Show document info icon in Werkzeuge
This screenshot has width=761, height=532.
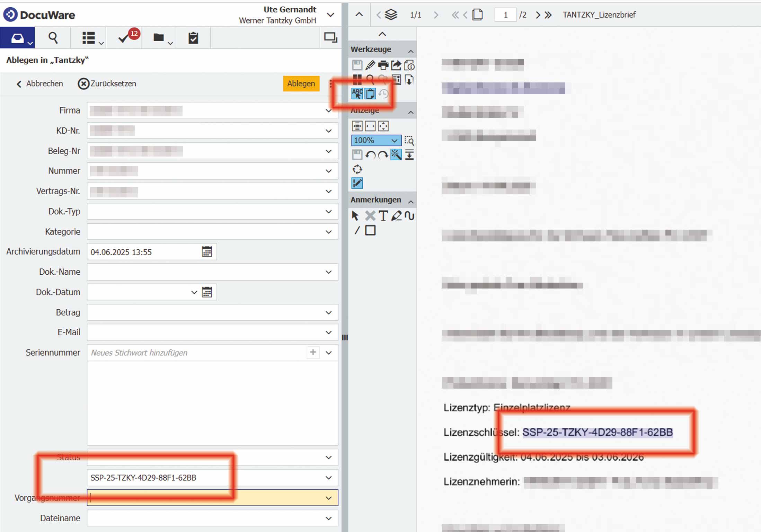pos(409,65)
